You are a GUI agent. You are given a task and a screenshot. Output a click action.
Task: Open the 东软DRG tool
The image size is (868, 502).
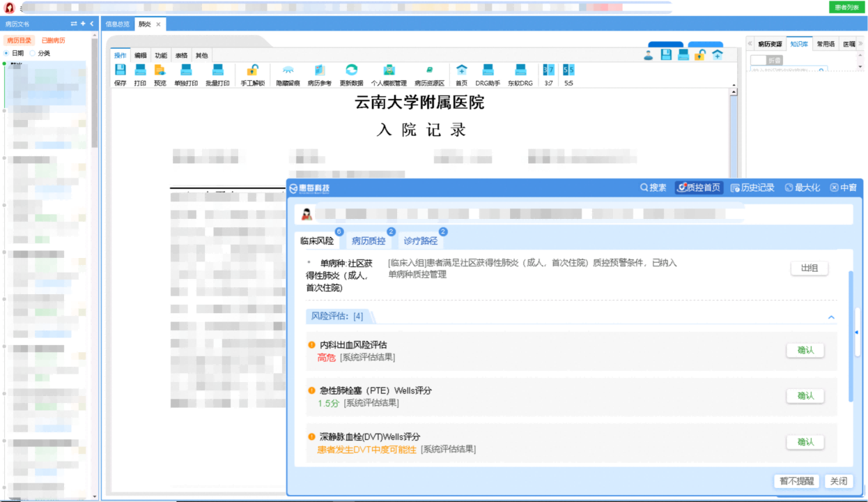click(x=520, y=70)
